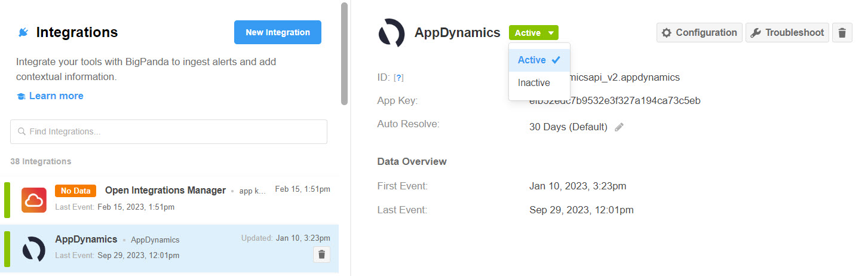Click the large AppDynamics logo in details header
868x276 pixels.
click(x=392, y=33)
